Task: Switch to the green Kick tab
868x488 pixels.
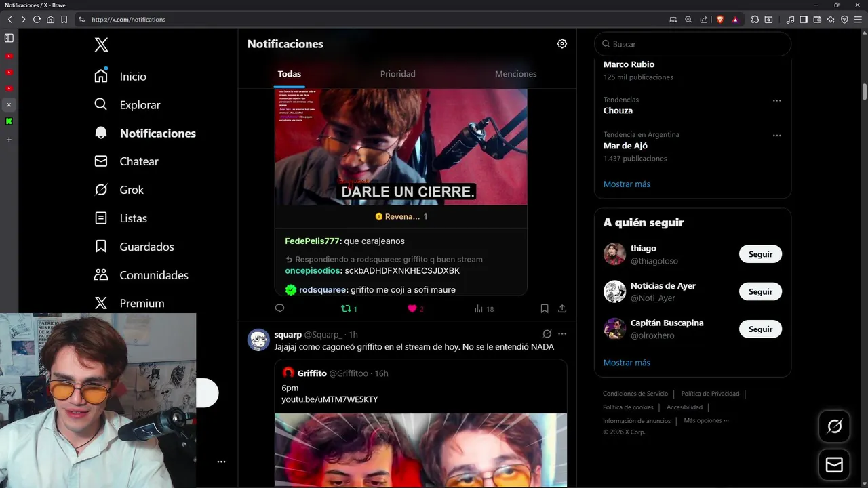Action: coord(9,121)
